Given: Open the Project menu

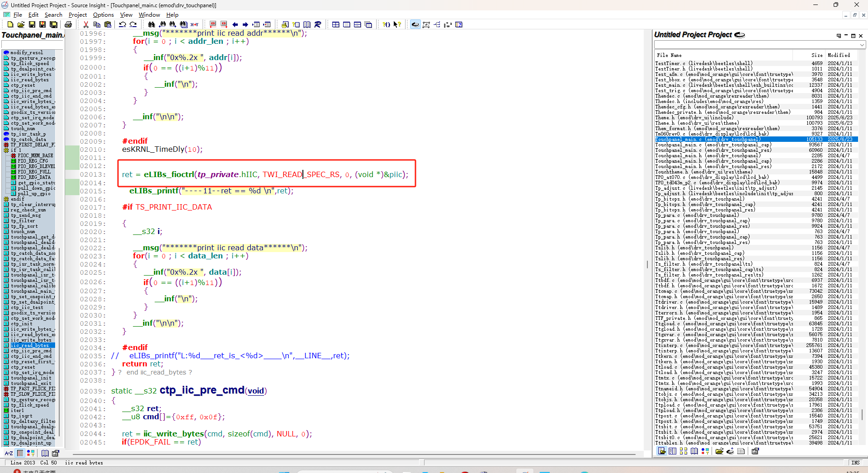Looking at the screenshot, I should pyautogui.click(x=78, y=15).
